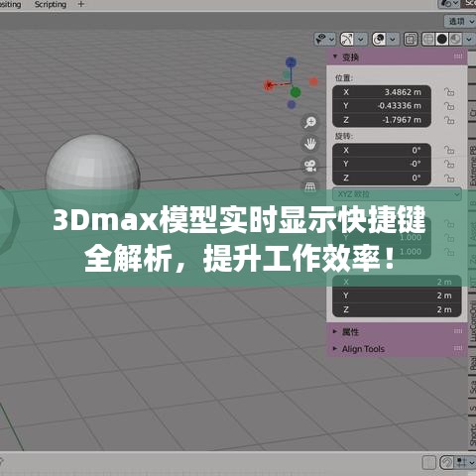Open the 选项 options dropdown

coord(460,21)
